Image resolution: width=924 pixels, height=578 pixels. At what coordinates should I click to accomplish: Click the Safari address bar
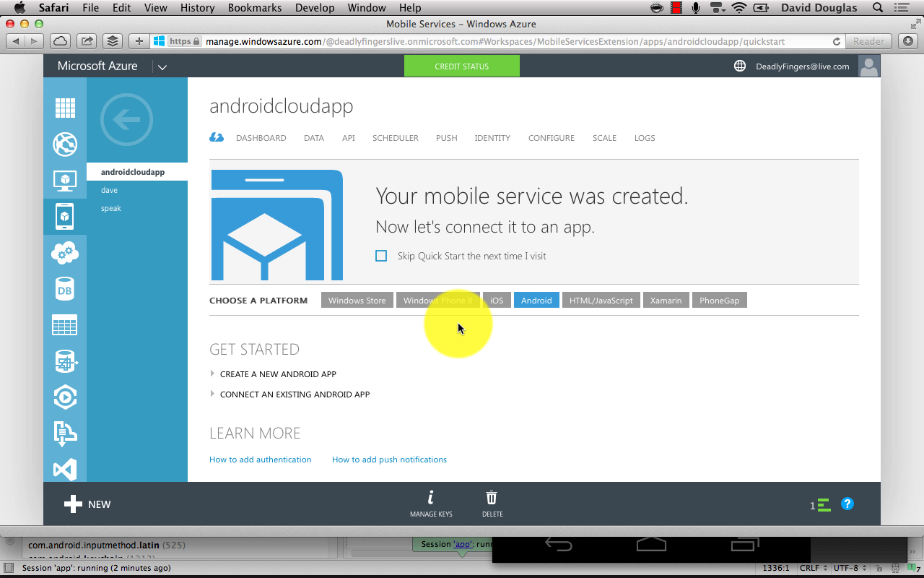pos(498,41)
